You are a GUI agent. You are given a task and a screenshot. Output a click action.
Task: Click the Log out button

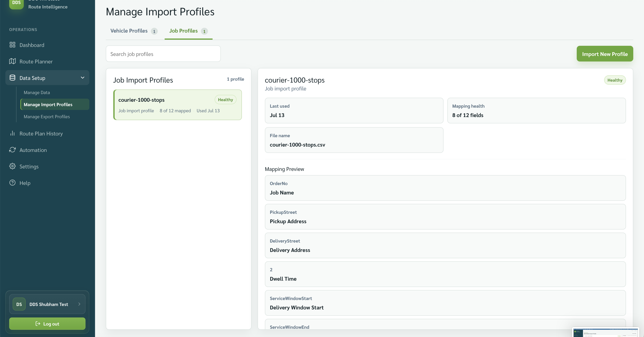47,324
